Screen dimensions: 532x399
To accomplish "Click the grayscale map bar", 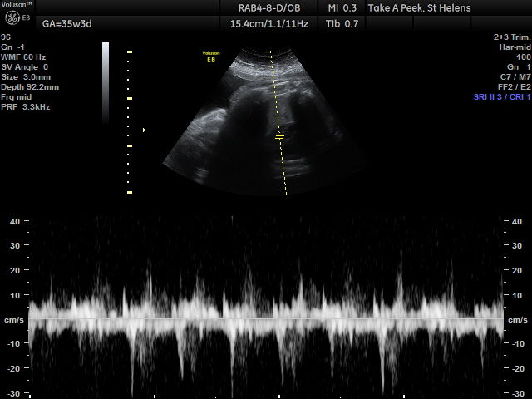I will pyautogui.click(x=106, y=82).
